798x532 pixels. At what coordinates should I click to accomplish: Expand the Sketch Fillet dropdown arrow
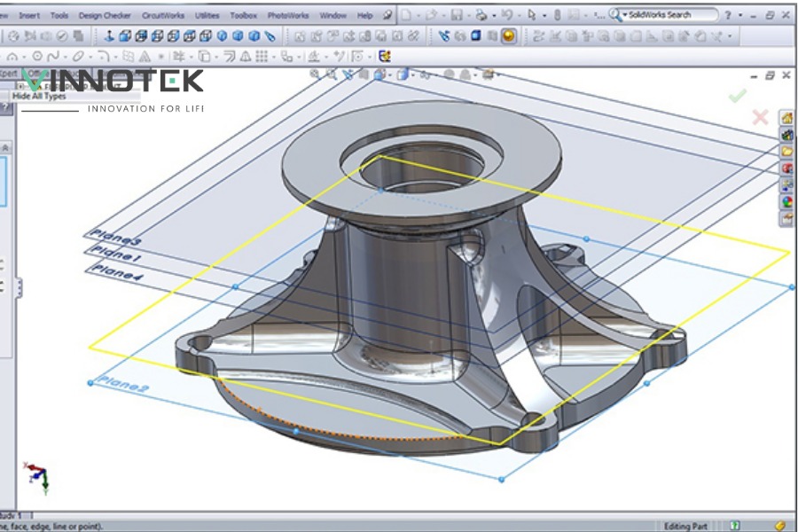[x=115, y=57]
